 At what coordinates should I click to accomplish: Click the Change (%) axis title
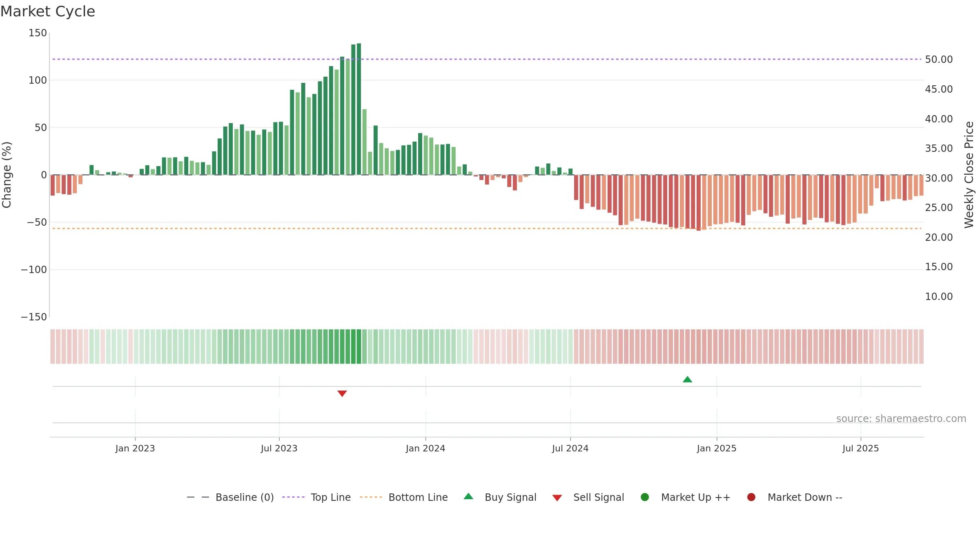click(x=7, y=175)
